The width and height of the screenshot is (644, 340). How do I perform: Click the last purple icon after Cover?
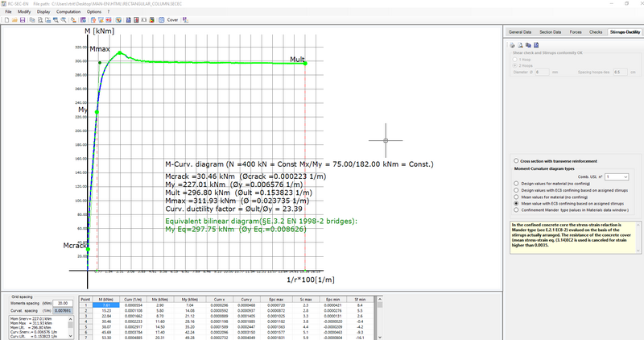tap(186, 19)
